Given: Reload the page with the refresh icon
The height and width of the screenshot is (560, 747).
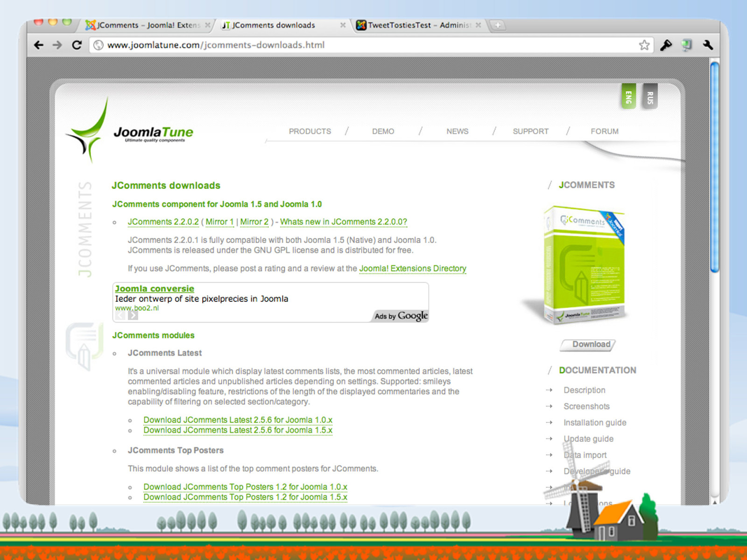Looking at the screenshot, I should (77, 45).
